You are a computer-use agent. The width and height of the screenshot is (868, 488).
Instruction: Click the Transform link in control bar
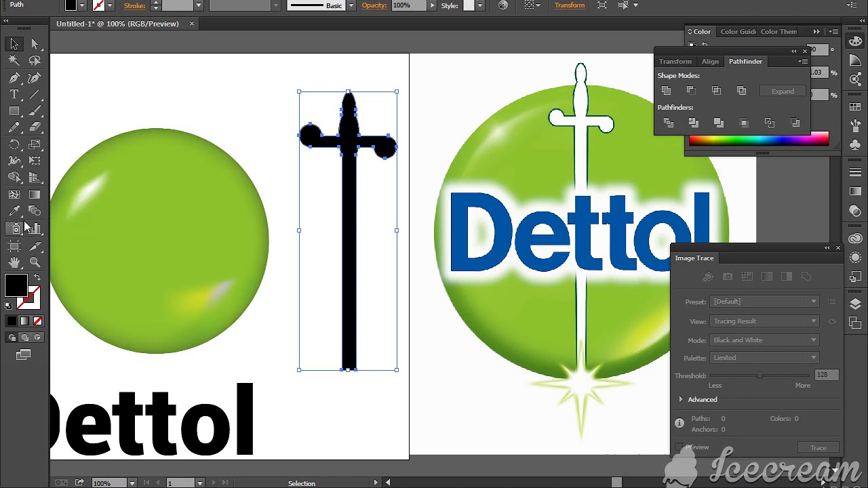(x=570, y=5)
